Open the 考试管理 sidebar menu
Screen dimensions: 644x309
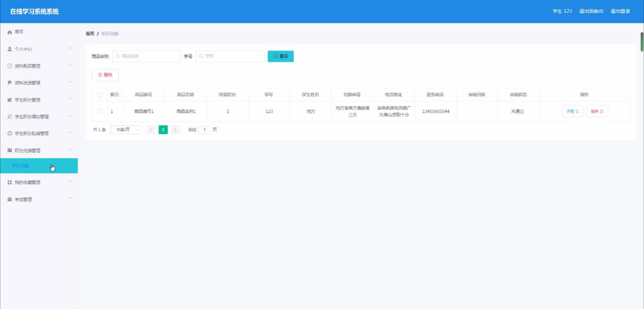click(x=39, y=199)
